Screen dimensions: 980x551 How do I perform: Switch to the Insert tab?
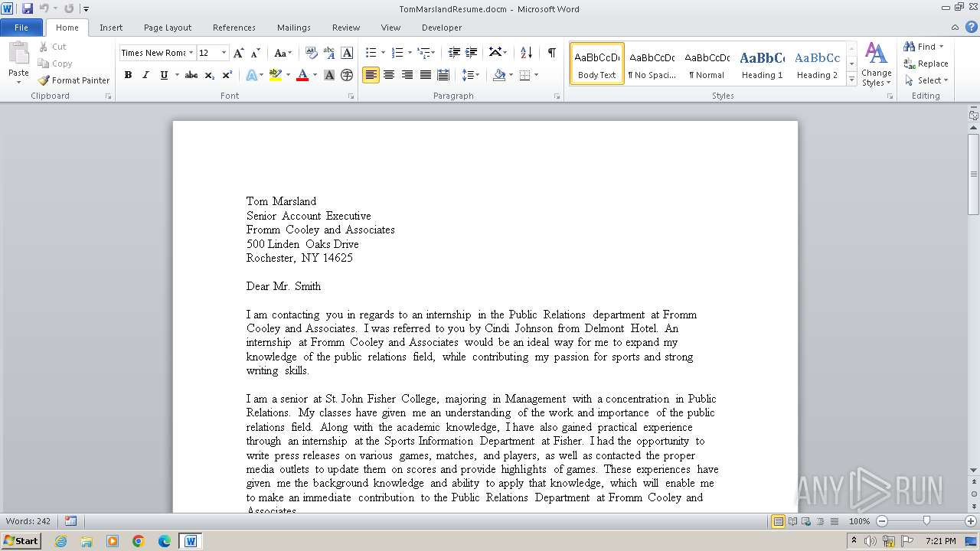(x=111, y=28)
